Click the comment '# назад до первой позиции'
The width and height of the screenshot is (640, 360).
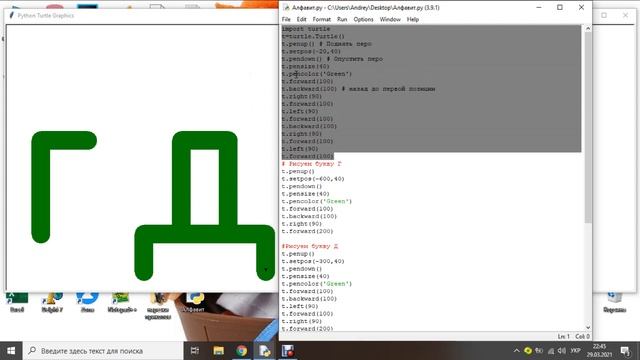tap(388, 89)
